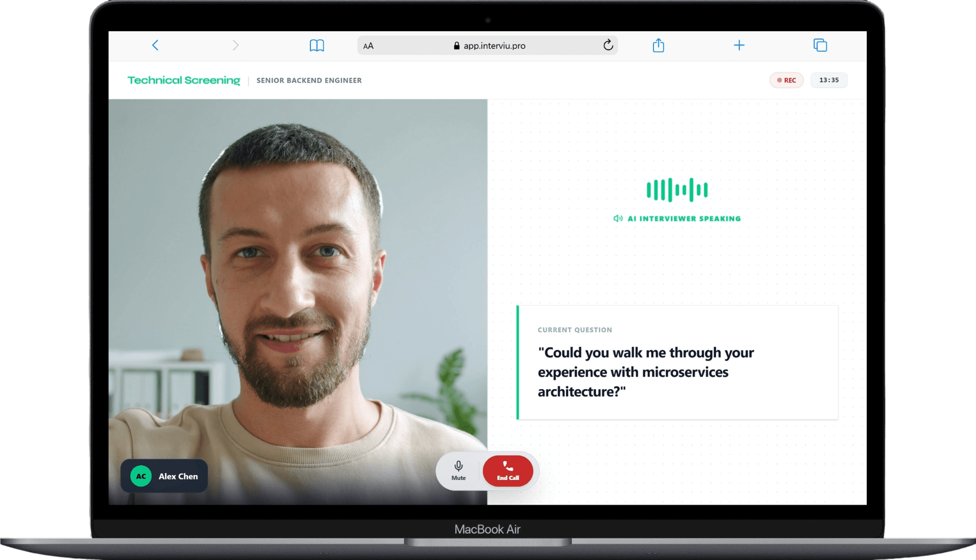Open the bookmarks book icon
Screen dimensions: 976x560
pos(317,45)
